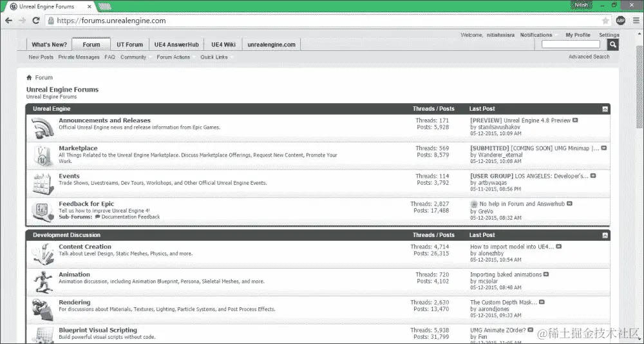Image resolution: width=644 pixels, height=344 pixels.
Task: Select the Forum tab
Action: click(91, 44)
